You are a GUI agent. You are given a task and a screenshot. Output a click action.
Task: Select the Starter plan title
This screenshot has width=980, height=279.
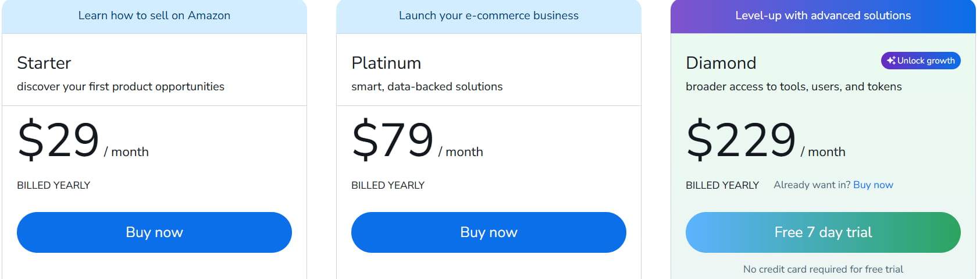tap(44, 63)
